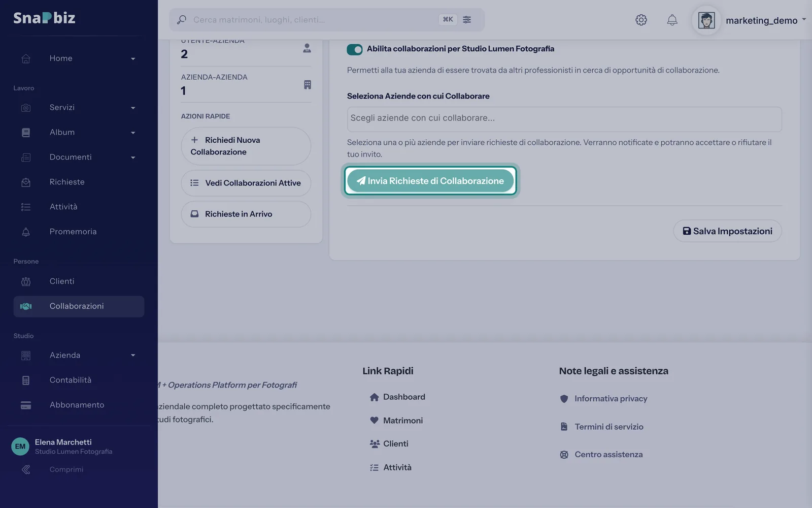Image resolution: width=812 pixels, height=508 pixels.
Task: Click the Collaborazioni handshake icon
Action: tap(26, 306)
